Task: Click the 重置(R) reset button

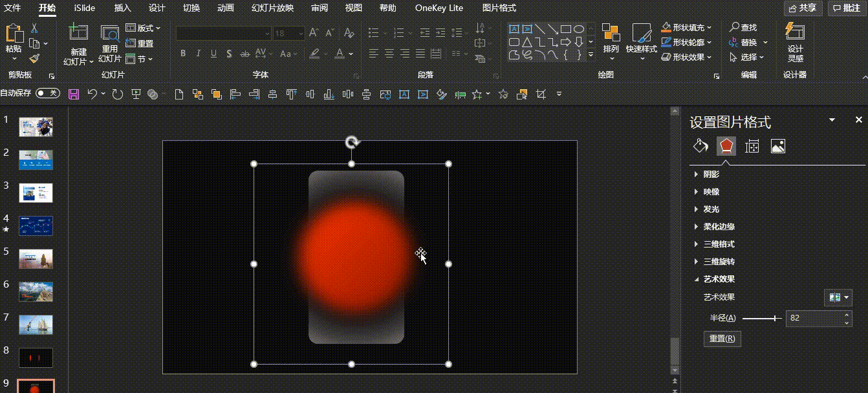Action: pyautogui.click(x=722, y=339)
